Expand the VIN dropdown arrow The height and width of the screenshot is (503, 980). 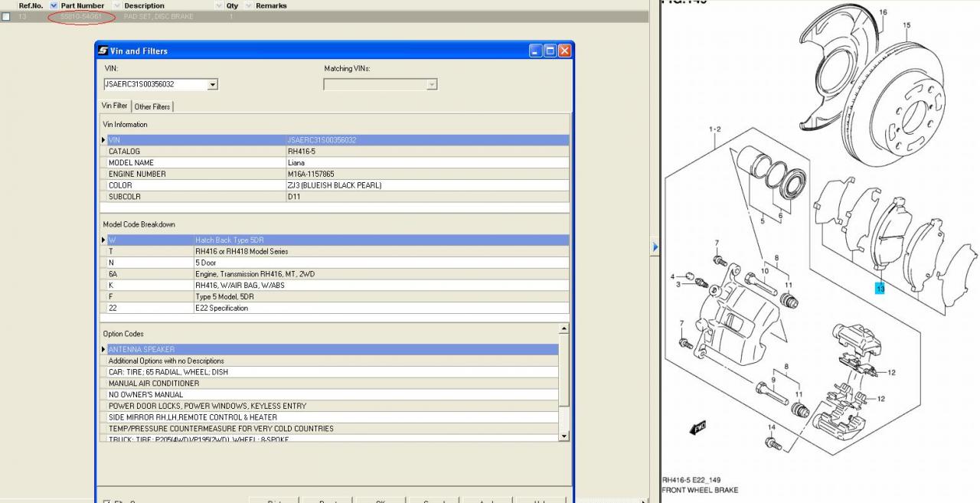[213, 84]
